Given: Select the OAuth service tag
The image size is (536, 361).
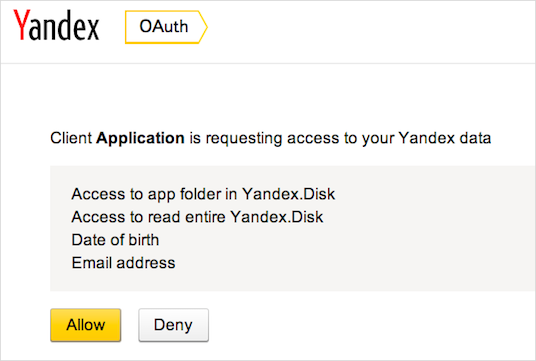Looking at the screenshot, I should 166,27.
